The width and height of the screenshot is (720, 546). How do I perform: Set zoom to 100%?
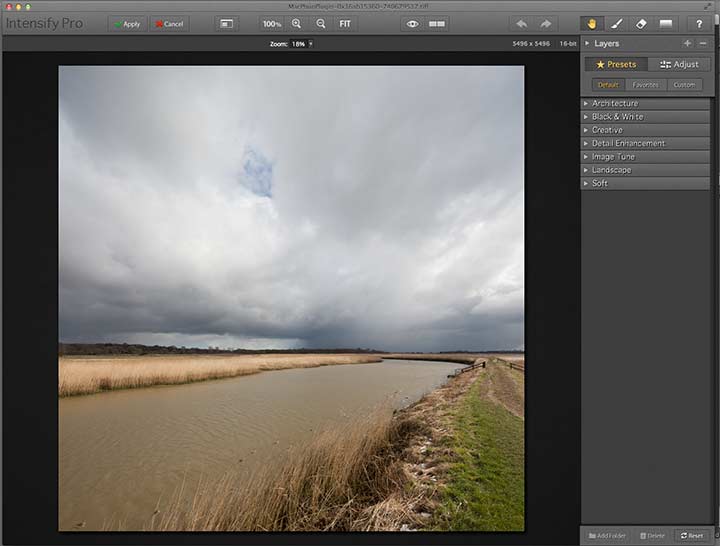(x=271, y=24)
